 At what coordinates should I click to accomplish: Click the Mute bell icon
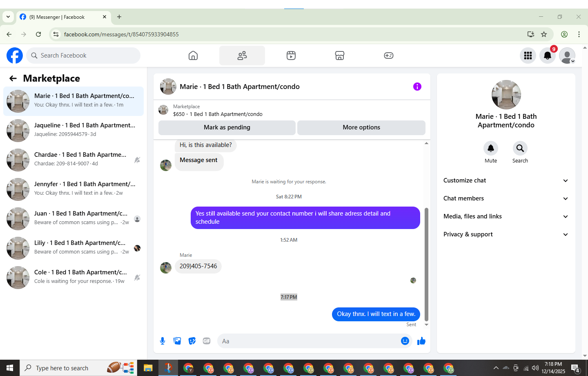[x=491, y=148]
